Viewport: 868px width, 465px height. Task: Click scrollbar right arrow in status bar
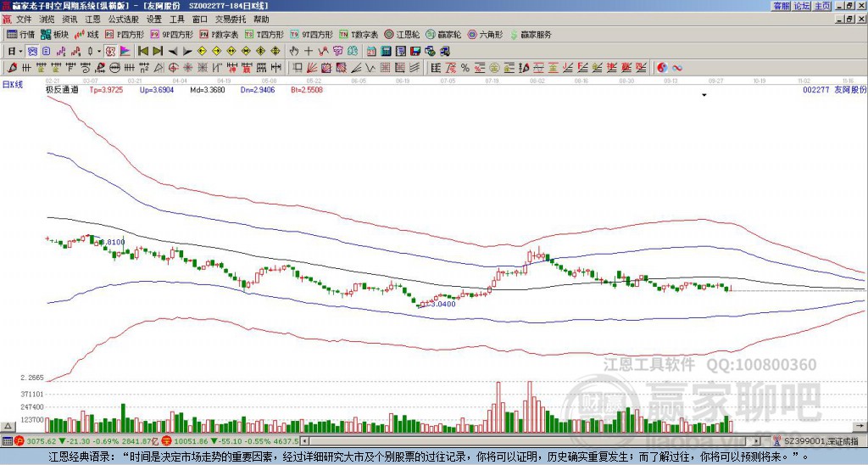tap(757, 441)
